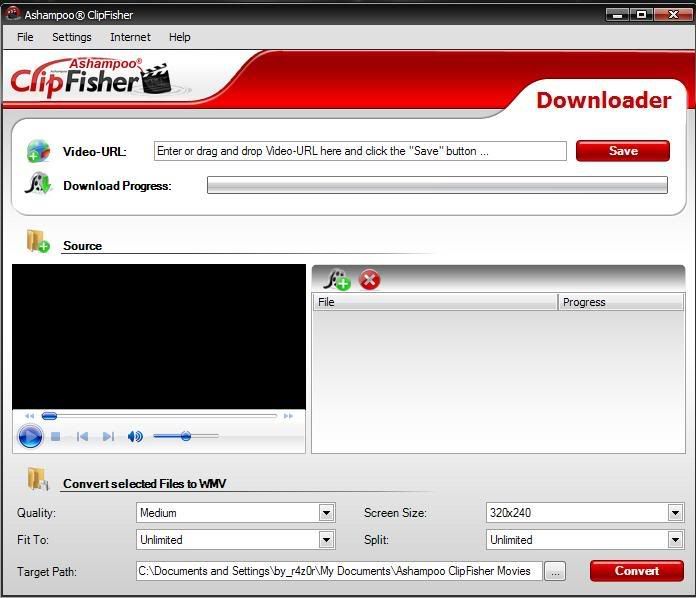Open the Internet menu
The image size is (696, 598).
[130, 37]
